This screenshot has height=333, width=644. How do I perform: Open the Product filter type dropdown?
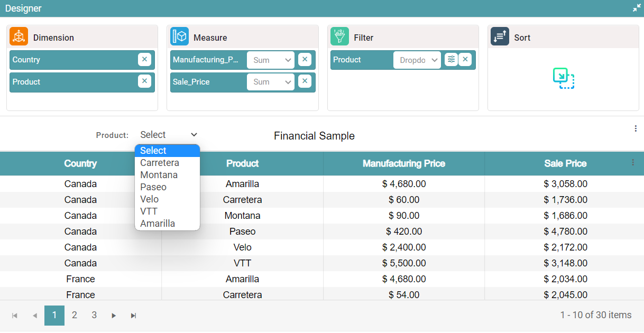click(417, 60)
